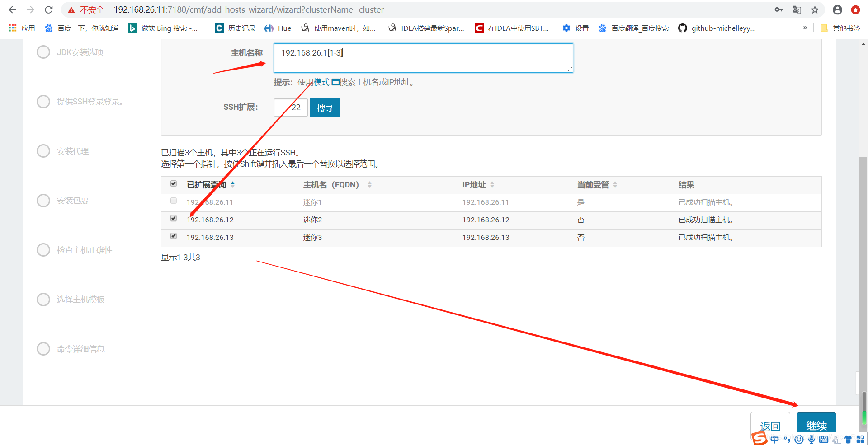Click the Sogou input method S icon

[759, 438]
